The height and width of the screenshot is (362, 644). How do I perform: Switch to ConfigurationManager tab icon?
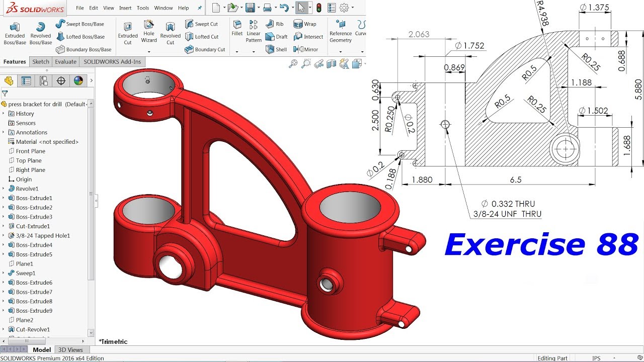(44, 81)
